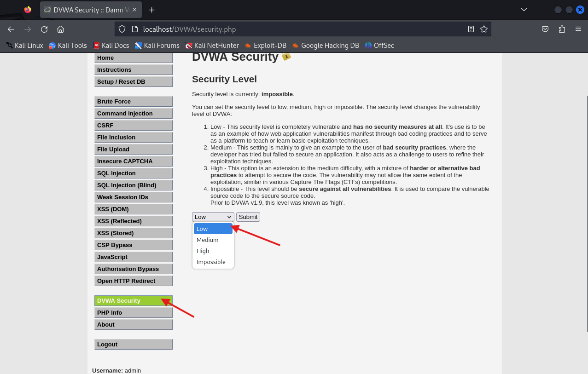Viewport: 588px width, 374px height.
Task: Select the highlighted DVWA Security sidebar item
Action: tap(134, 301)
